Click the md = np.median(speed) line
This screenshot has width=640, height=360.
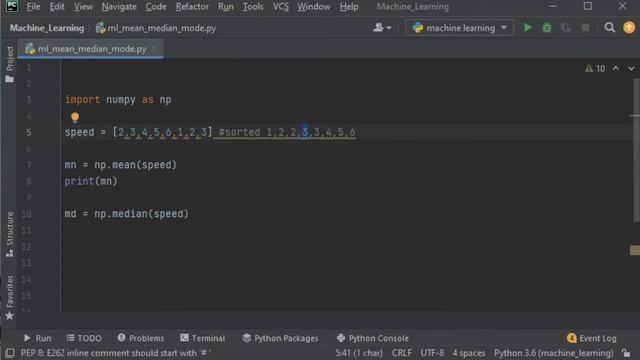pos(127,214)
